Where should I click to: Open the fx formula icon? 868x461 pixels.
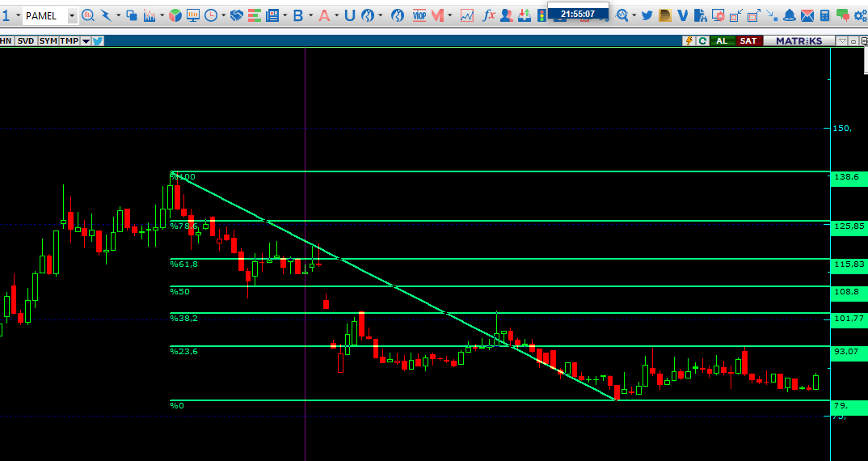coord(488,15)
